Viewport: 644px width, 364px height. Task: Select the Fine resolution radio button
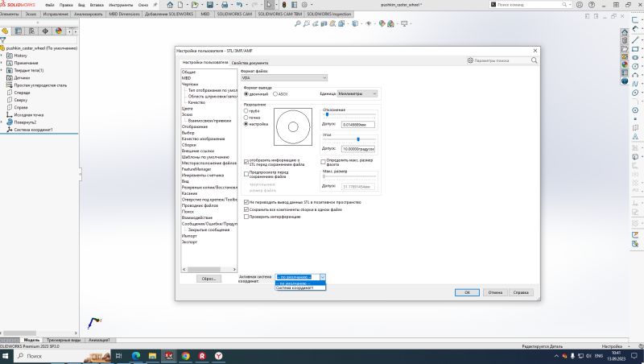pyautogui.click(x=246, y=118)
